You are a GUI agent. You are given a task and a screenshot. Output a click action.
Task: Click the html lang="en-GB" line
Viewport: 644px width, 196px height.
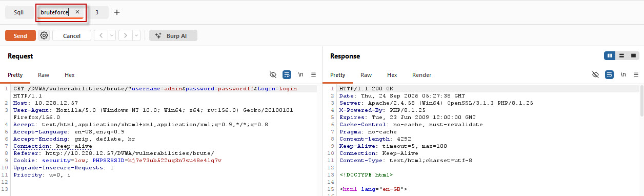[373, 189]
